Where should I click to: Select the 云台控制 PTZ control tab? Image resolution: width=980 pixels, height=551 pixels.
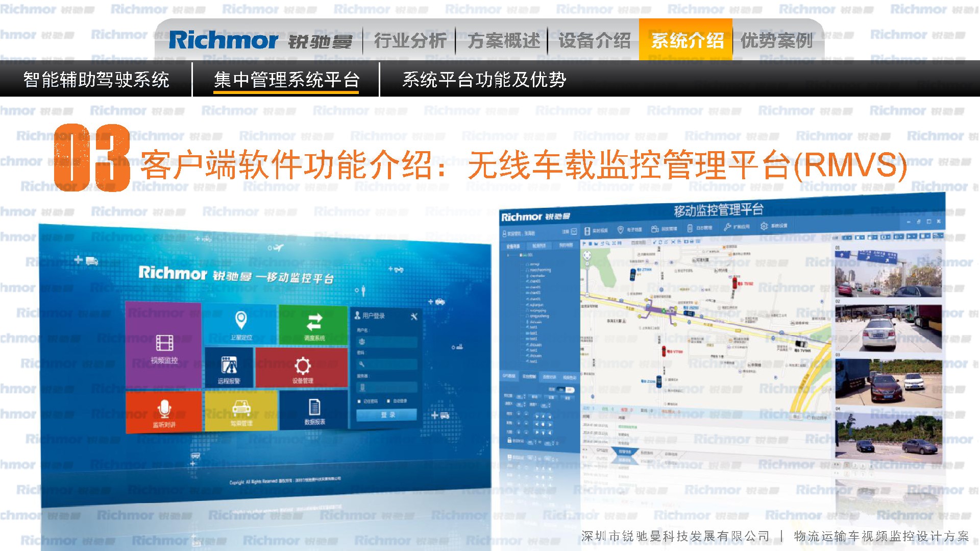click(529, 376)
